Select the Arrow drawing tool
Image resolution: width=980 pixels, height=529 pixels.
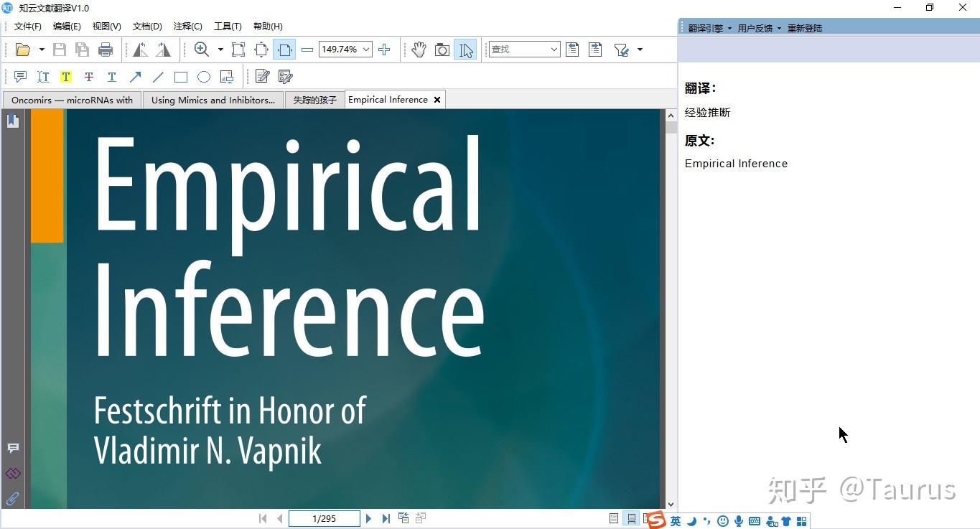click(135, 77)
